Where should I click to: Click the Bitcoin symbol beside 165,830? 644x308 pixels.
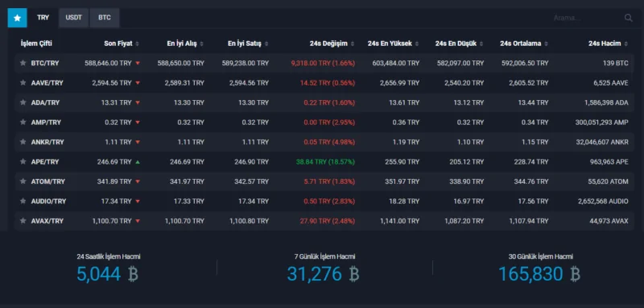coord(575,274)
